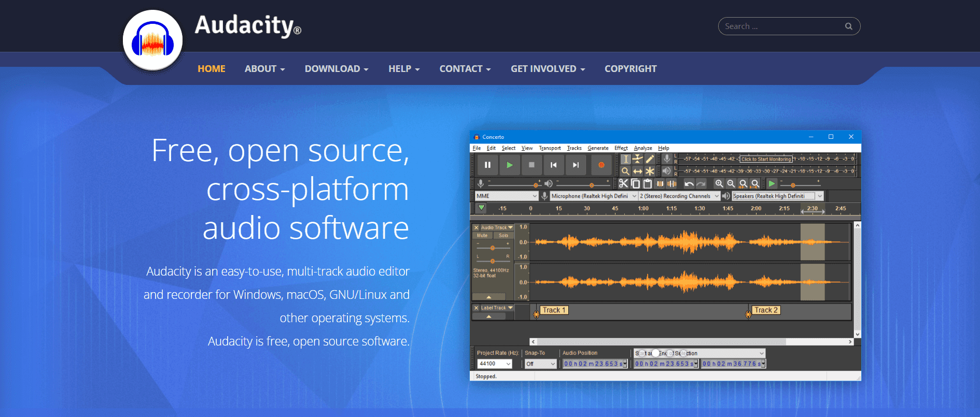
Task: Click the Stop button in transport toolbar
Action: [531, 165]
